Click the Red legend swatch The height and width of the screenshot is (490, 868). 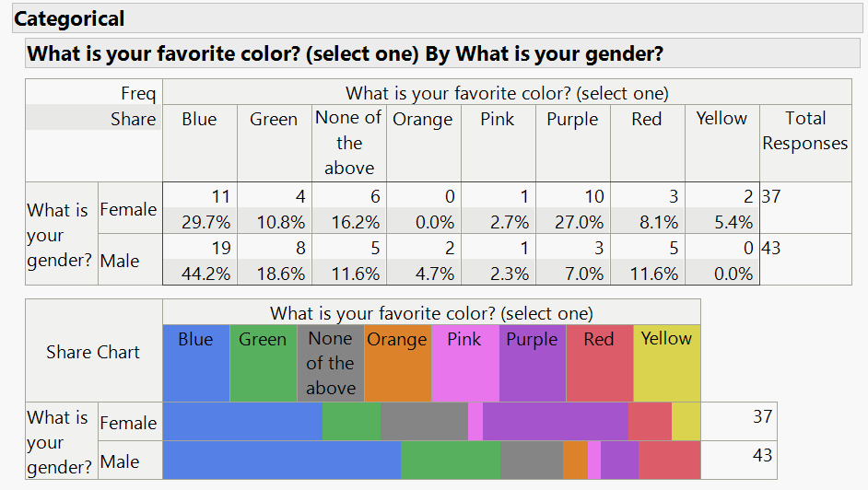click(599, 363)
